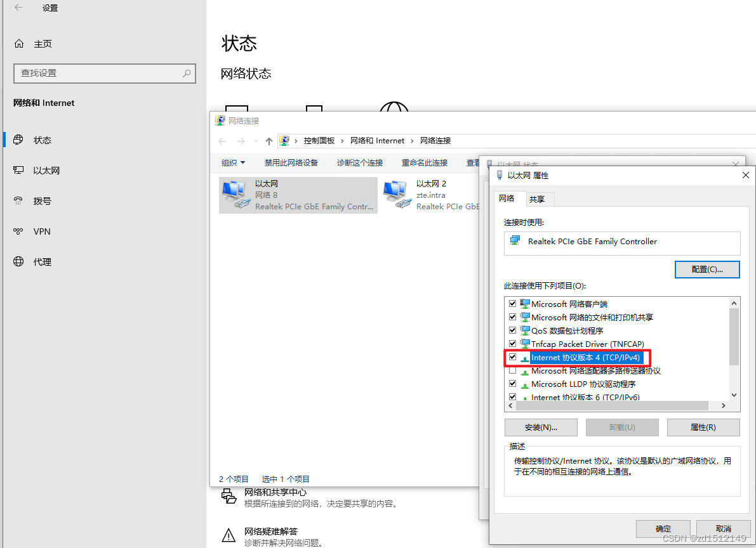Go back using the Settings back arrow
This screenshot has width=756, height=548.
18,8
